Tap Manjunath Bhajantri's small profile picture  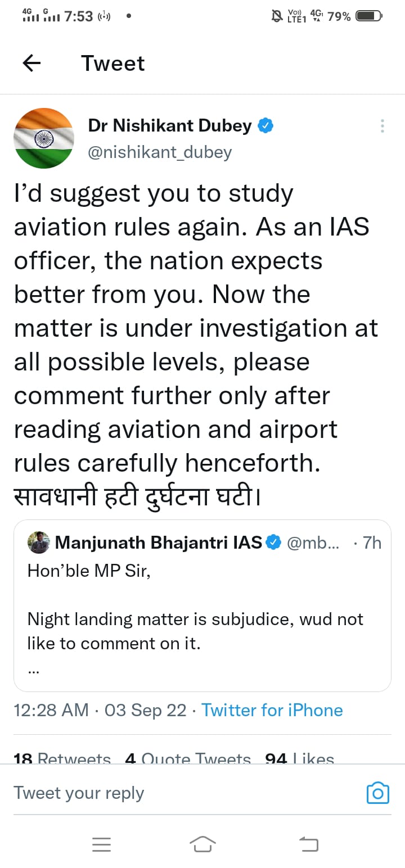(38, 542)
